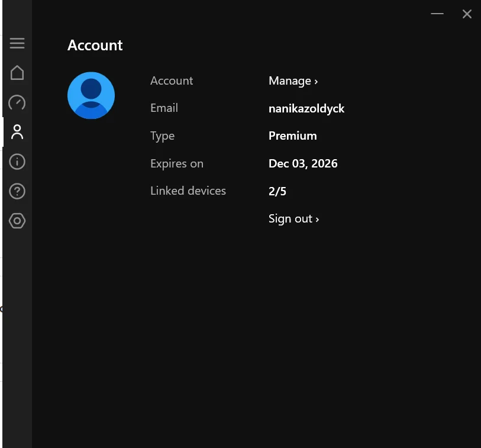Click the linked devices count 2/5
Screen dimensions: 481x448
pos(277,191)
